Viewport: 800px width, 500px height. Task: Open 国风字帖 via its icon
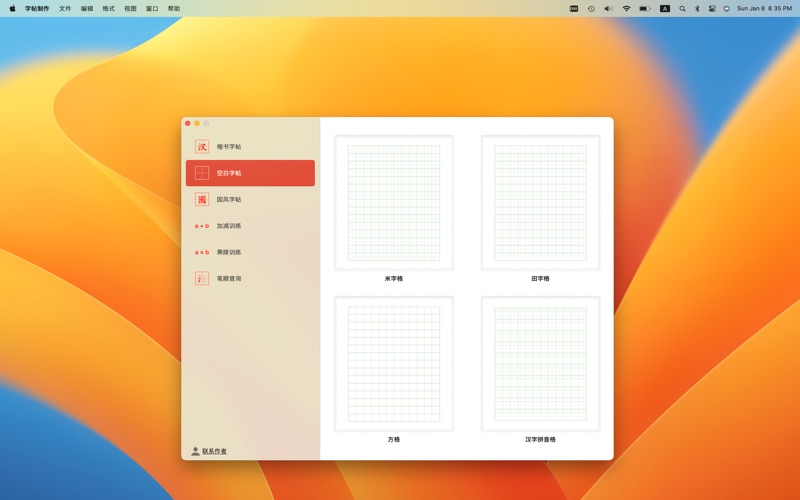pos(202,200)
